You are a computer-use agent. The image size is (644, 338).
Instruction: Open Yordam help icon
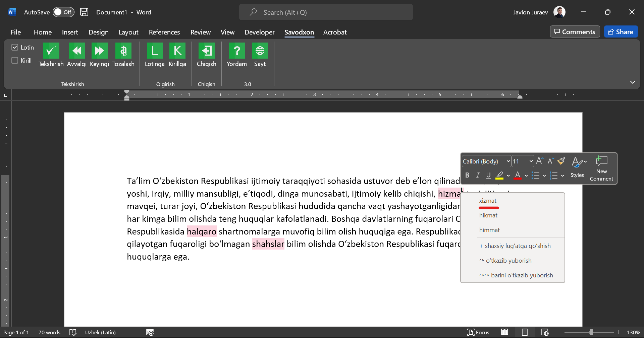click(x=236, y=51)
